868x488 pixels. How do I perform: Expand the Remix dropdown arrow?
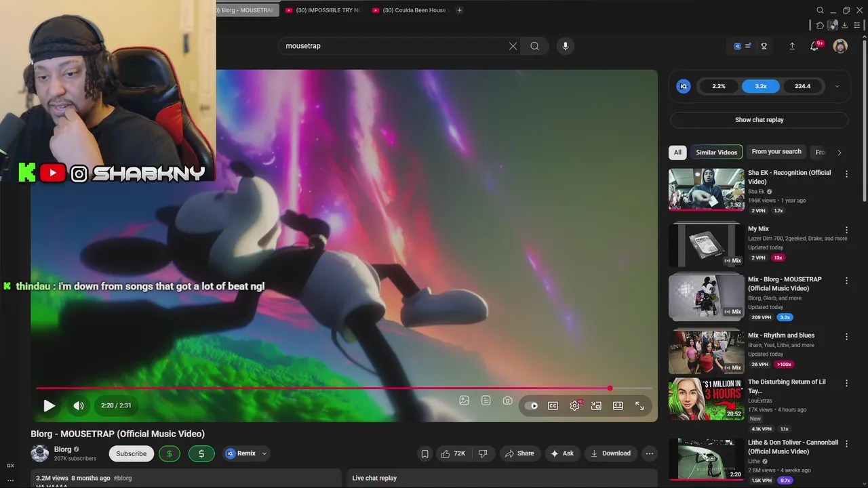tap(264, 453)
